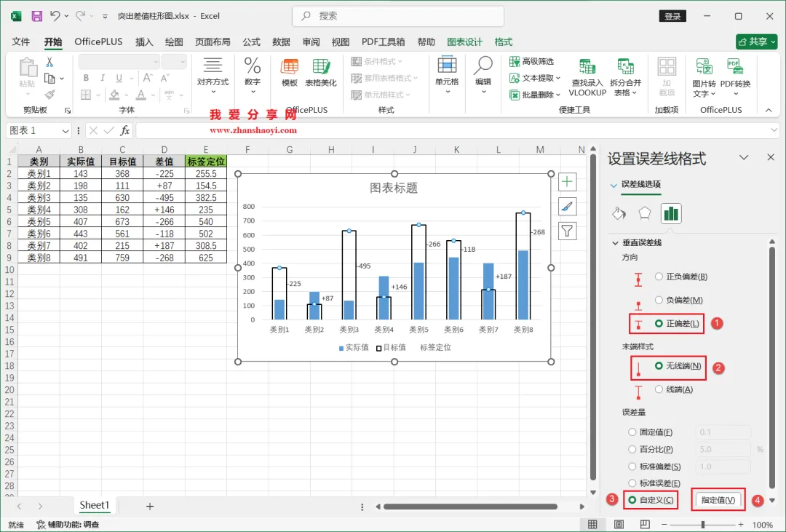This screenshot has height=532, width=786.
Task: Click the zoom in plus button
Action: 741,525
